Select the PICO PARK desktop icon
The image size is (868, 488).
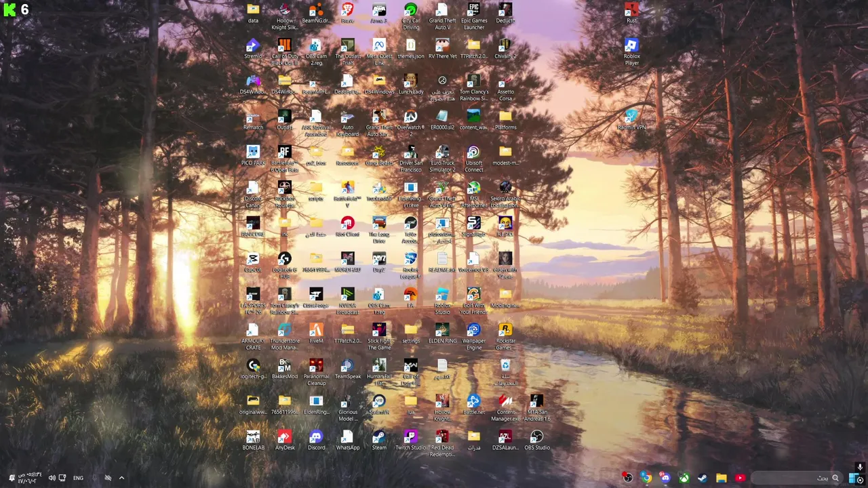[x=253, y=156]
